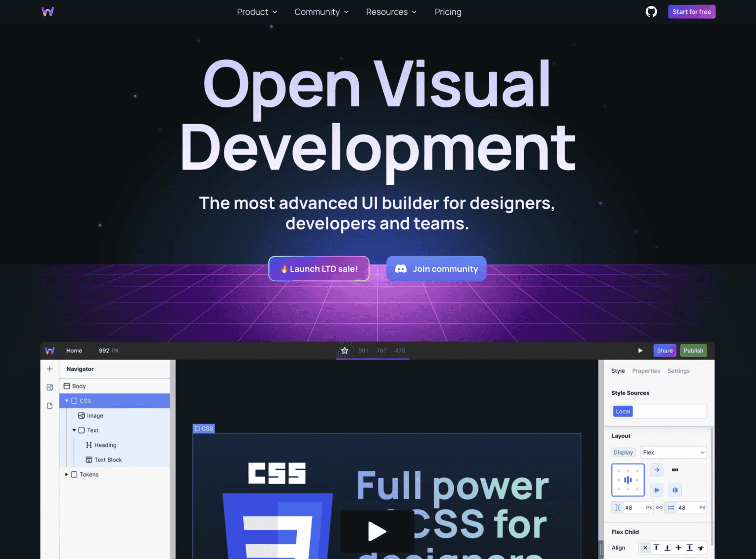
Task: Open the Assets panel in left sidebar
Action: click(49, 387)
